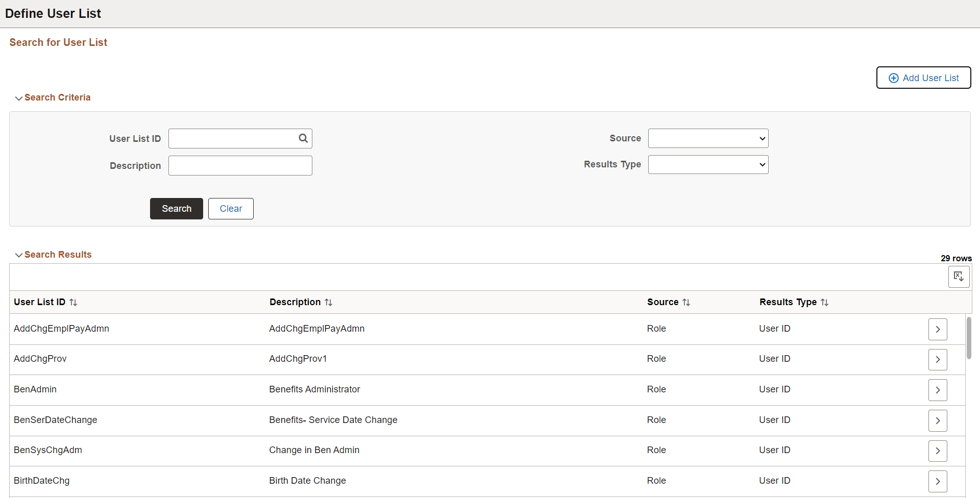This screenshot has width=980, height=498.
Task: Click the plus icon on Add User List
Action: [x=894, y=78]
